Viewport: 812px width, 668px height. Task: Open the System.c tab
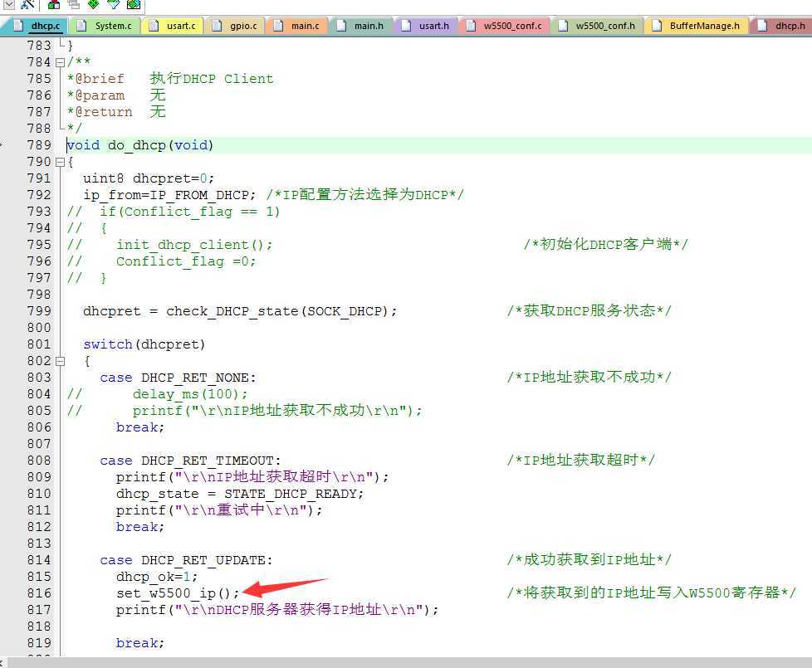click(107, 26)
